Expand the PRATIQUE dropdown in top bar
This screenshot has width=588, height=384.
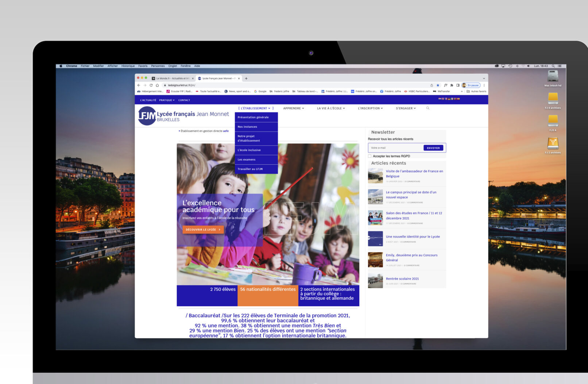pos(167,100)
